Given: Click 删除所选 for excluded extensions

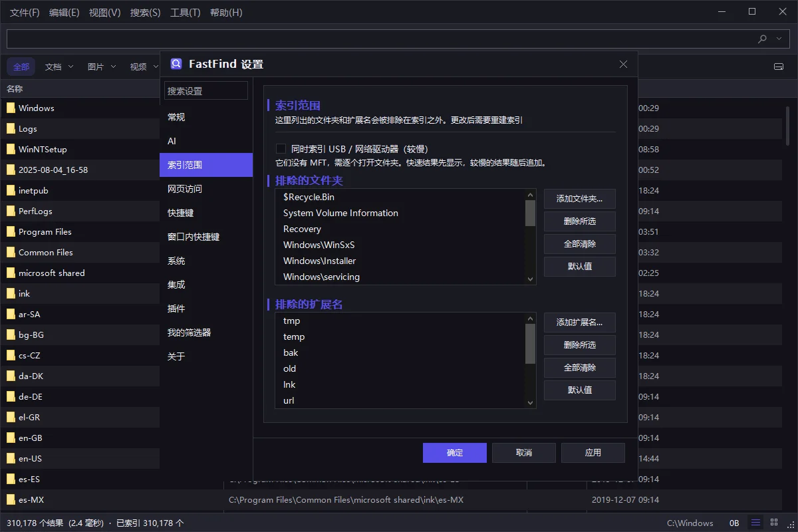Looking at the screenshot, I should pyautogui.click(x=580, y=345).
